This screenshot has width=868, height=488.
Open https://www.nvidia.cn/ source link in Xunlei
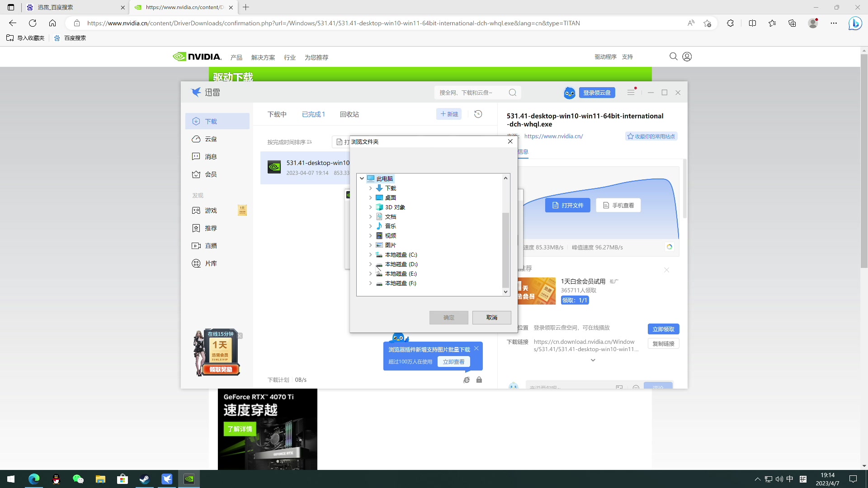tap(553, 136)
